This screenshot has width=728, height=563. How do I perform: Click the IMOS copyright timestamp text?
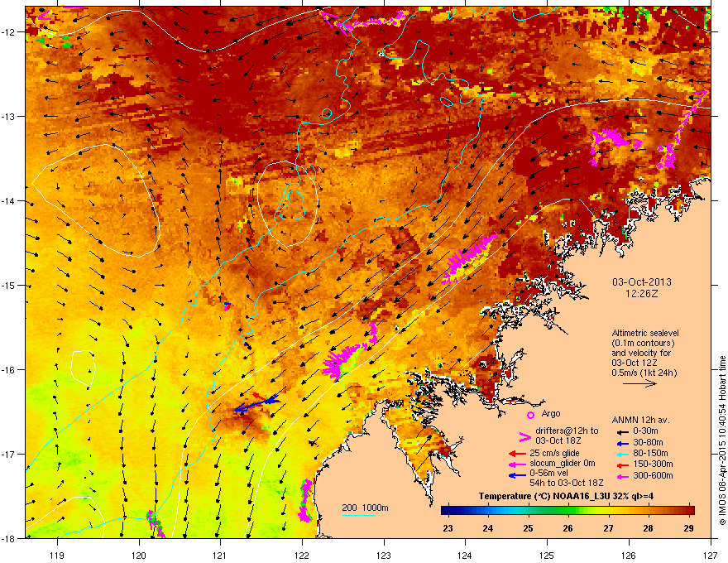(x=722, y=440)
